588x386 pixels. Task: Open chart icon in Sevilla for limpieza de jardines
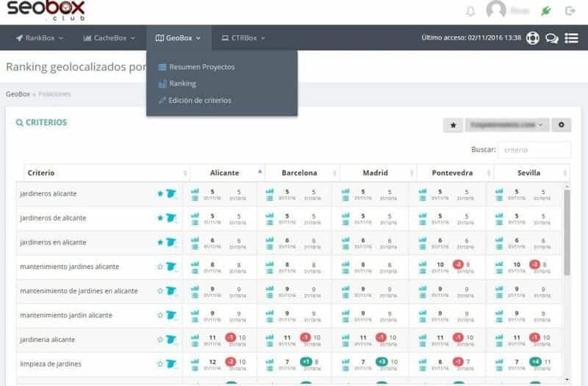[x=499, y=361]
